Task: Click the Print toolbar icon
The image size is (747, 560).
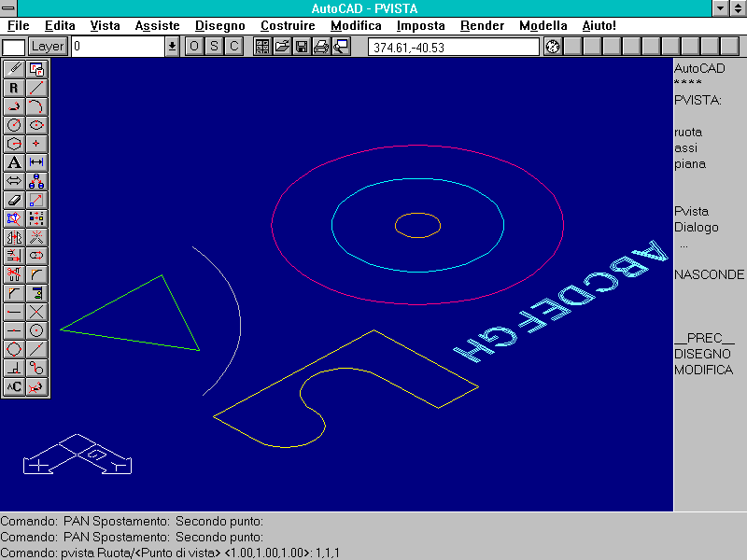Action: tap(321, 47)
